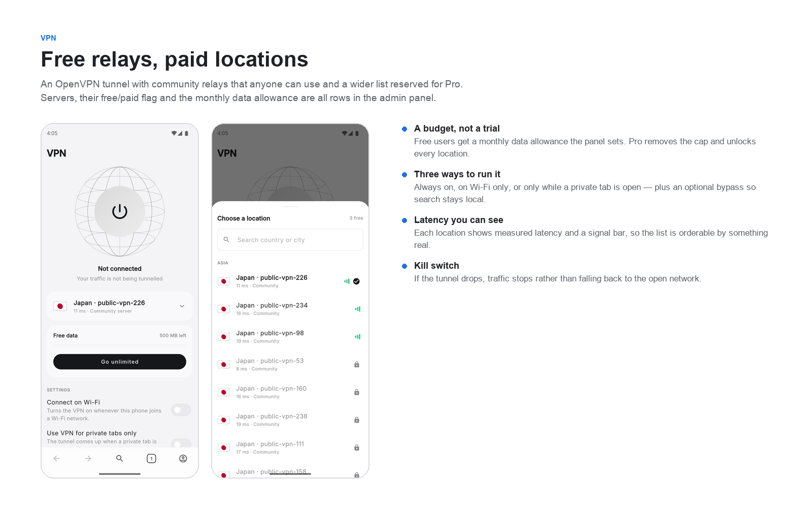The height and width of the screenshot is (508, 812).
Task: Select Japan public-vpn-226 in location list
Action: coord(290,281)
